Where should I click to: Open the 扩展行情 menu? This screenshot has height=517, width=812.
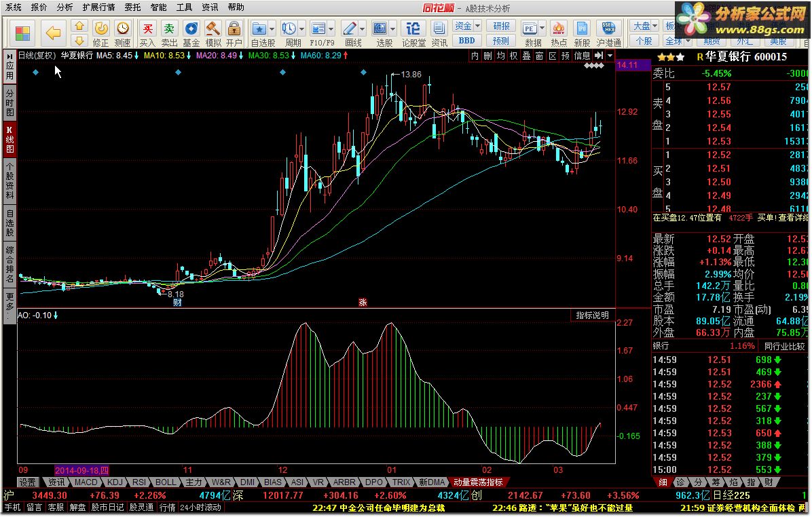(98, 7)
